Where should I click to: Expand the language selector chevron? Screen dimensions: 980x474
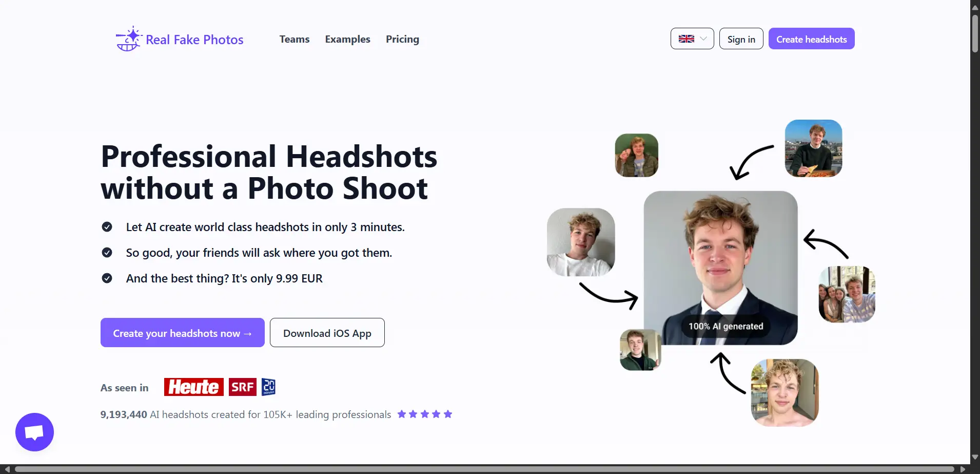[x=703, y=39]
